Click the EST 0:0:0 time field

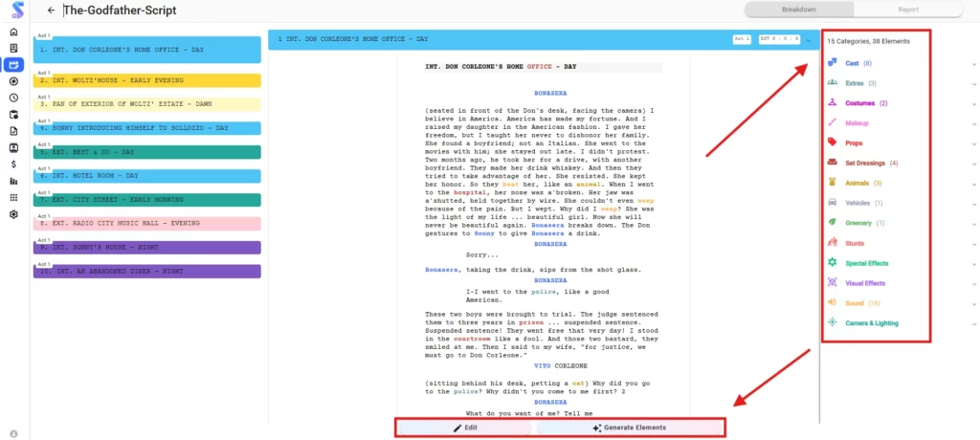pos(779,39)
